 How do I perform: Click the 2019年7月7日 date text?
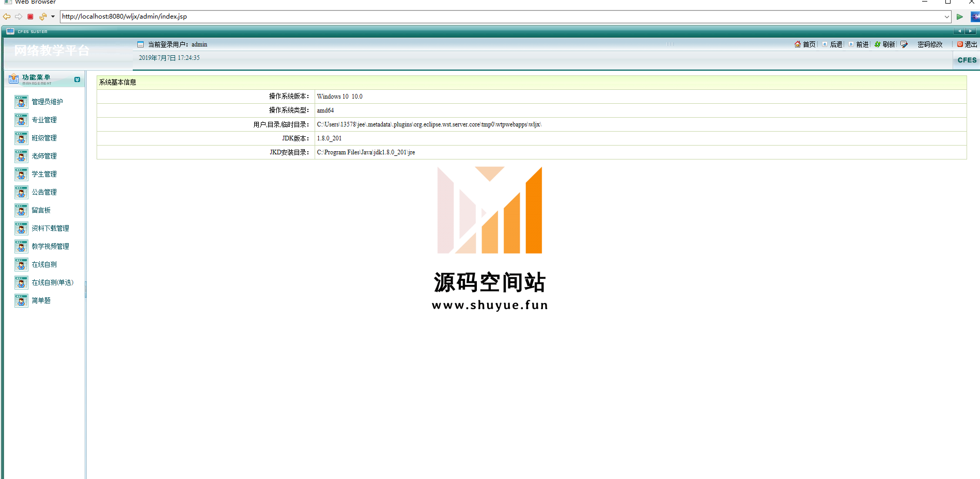169,58
